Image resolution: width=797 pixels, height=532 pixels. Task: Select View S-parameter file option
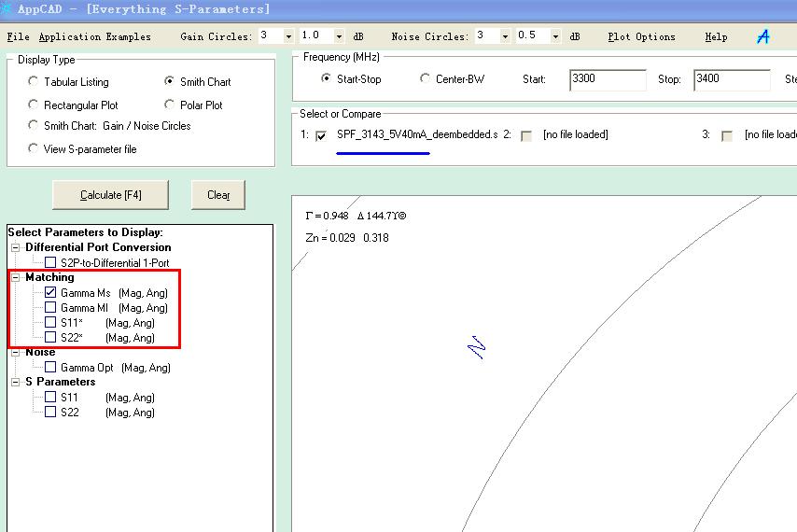point(33,148)
